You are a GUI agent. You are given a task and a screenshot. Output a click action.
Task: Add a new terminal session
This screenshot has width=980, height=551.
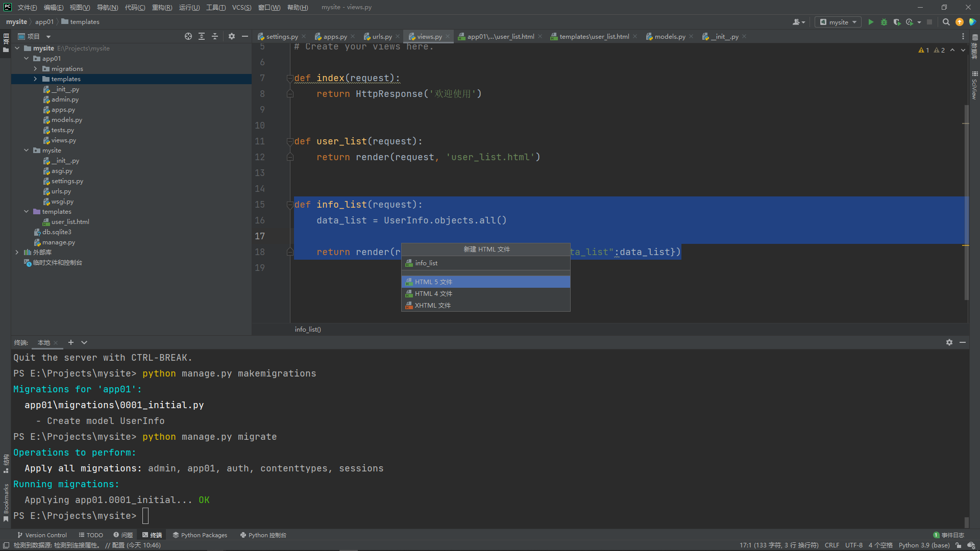click(71, 342)
